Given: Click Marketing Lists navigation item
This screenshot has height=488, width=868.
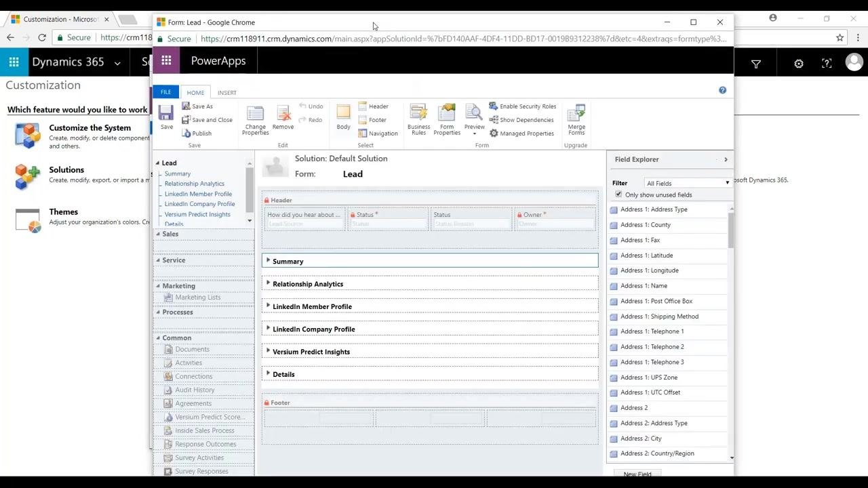Looking at the screenshot, I should click(198, 297).
